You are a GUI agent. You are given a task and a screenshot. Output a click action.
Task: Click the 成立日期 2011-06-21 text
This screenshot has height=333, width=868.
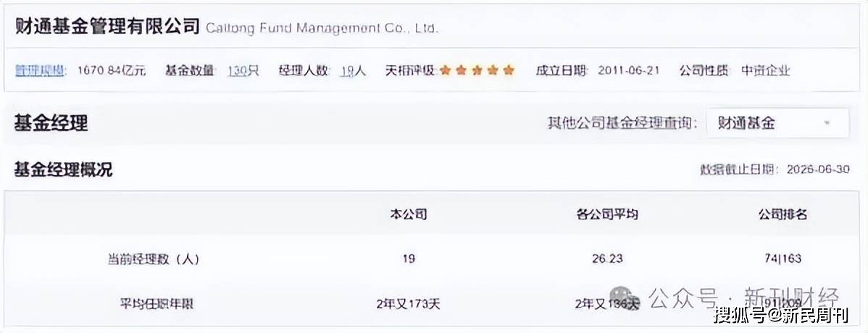click(x=597, y=71)
